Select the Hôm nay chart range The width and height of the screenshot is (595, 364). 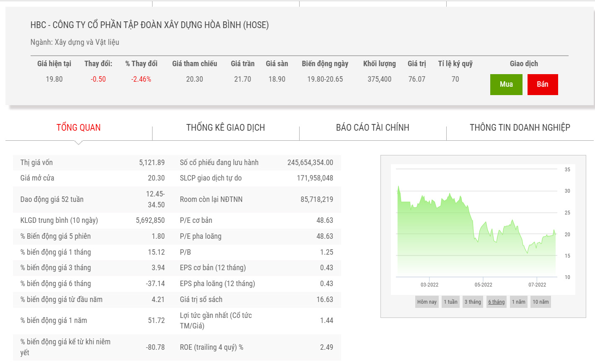427,302
